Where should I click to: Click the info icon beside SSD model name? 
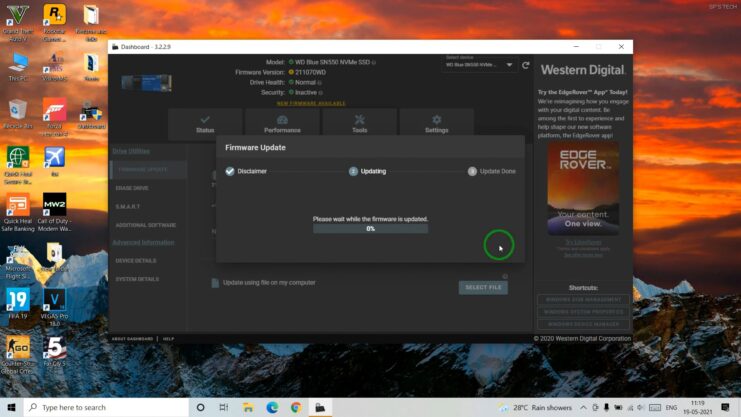tap(374, 62)
